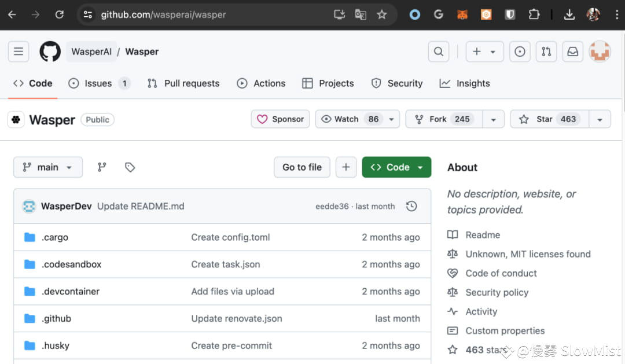
Task: Open the G extension icon
Action: click(x=439, y=14)
